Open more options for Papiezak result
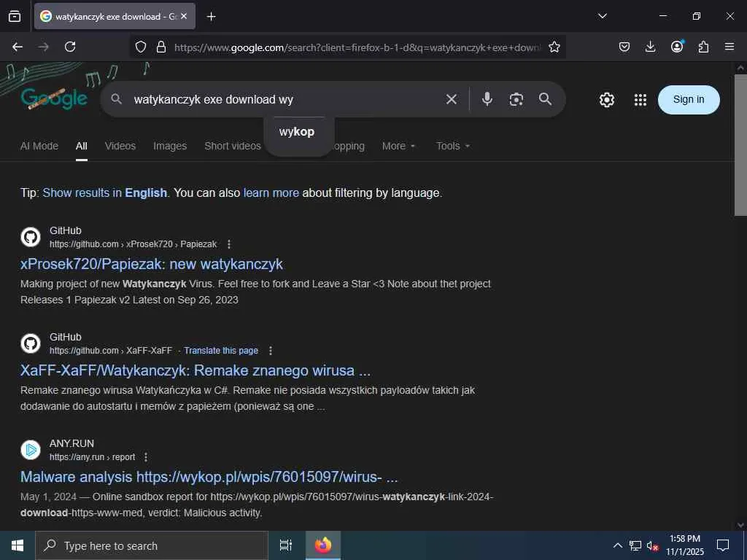This screenshot has width=747, height=560. point(229,244)
